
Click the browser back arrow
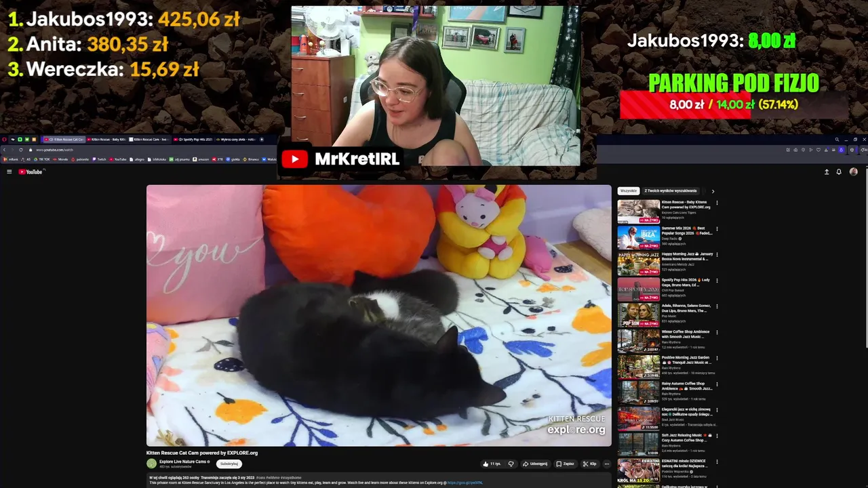click(4, 150)
